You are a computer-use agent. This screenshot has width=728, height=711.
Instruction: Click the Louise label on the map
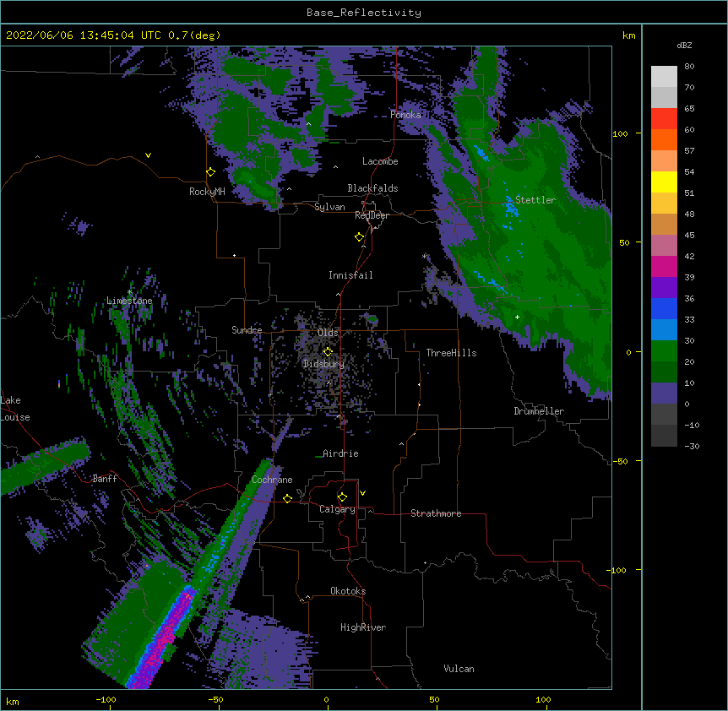[15, 417]
